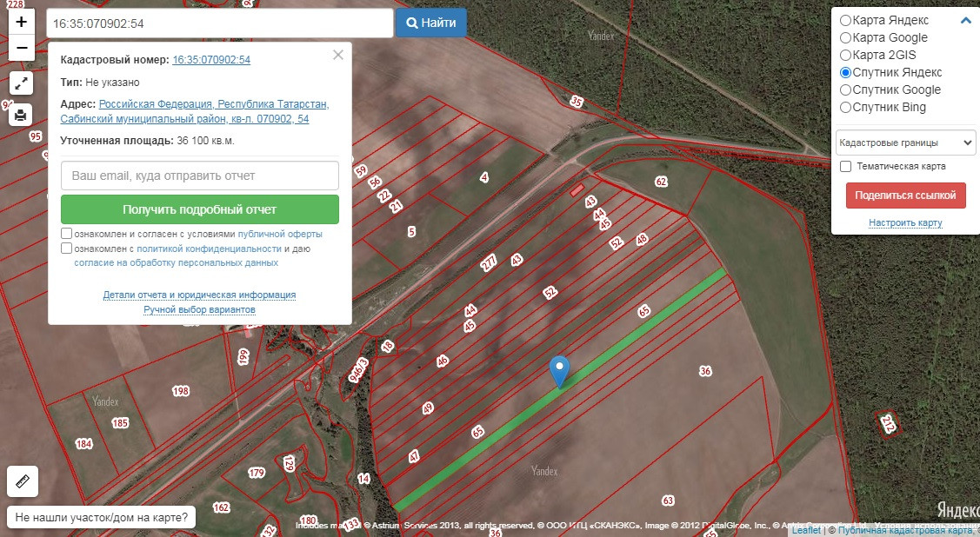Viewport: 980px width, 537px height.
Task: Click the cadastral number search field
Action: [219, 23]
